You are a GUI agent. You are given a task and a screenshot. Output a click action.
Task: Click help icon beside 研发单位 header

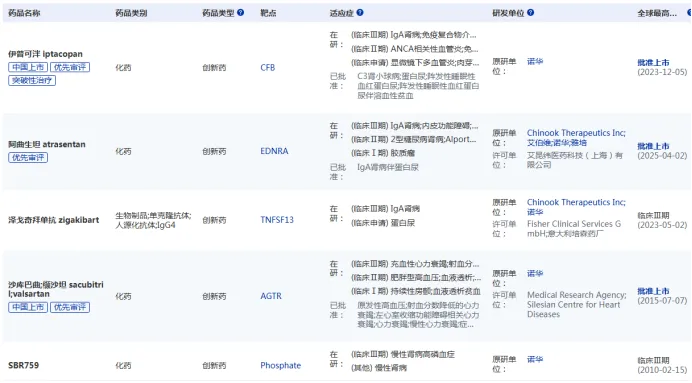tap(530, 13)
